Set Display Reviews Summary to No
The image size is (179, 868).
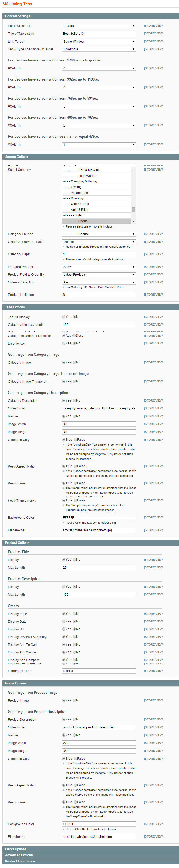[x=74, y=637]
